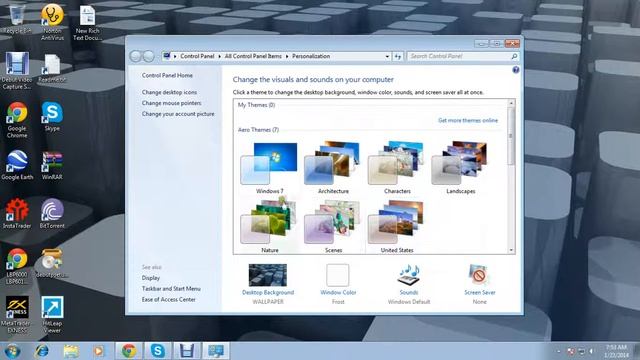The height and width of the screenshot is (360, 640).
Task: Click Control Panel in address breadcrumb
Action: coord(197,56)
